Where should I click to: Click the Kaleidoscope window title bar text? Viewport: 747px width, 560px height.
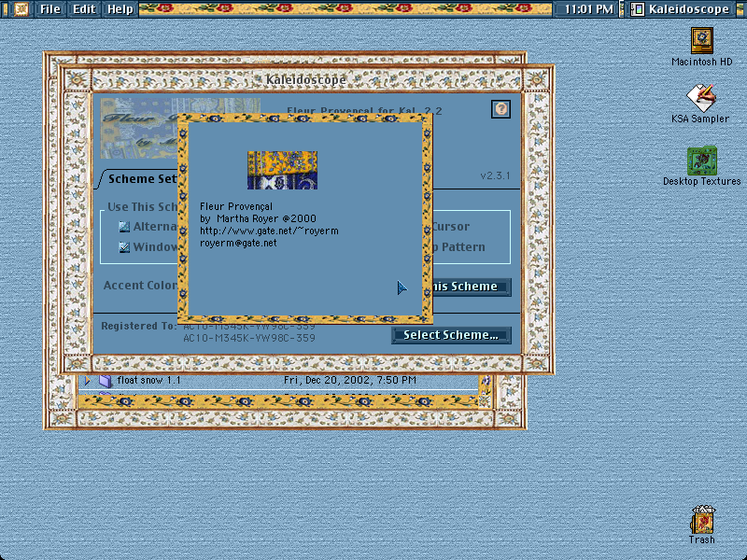306,79
